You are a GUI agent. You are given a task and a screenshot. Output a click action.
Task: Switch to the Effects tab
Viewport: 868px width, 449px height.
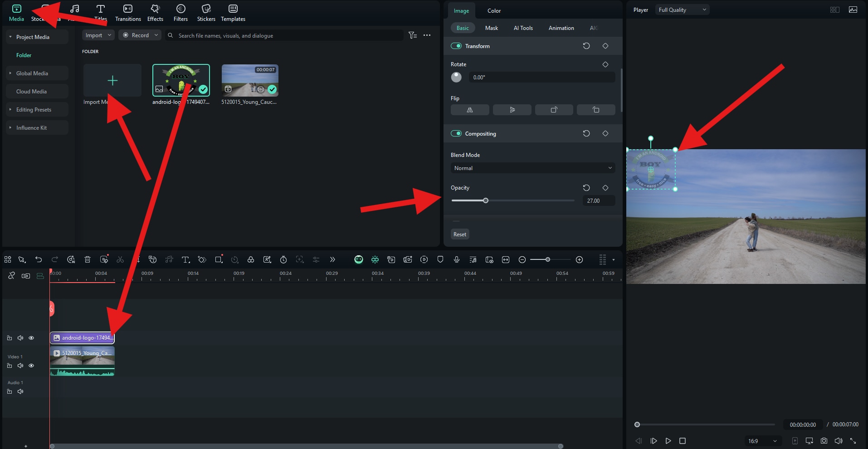pos(155,13)
